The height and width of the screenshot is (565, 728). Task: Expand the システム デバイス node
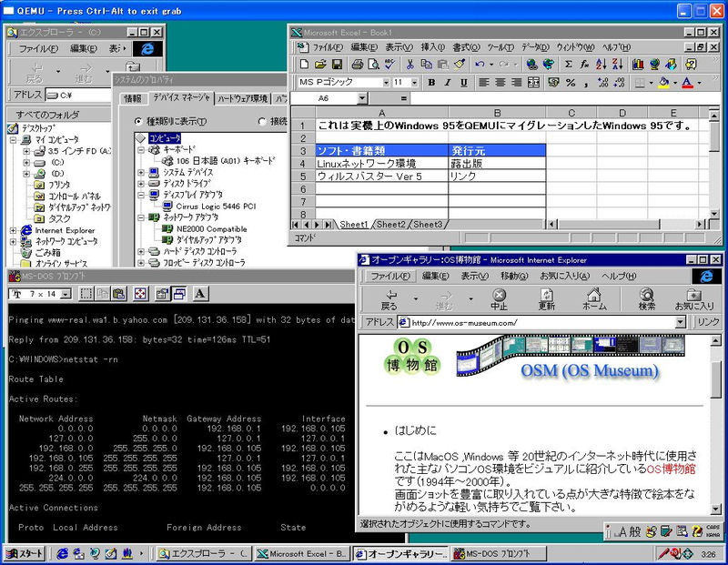(141, 172)
